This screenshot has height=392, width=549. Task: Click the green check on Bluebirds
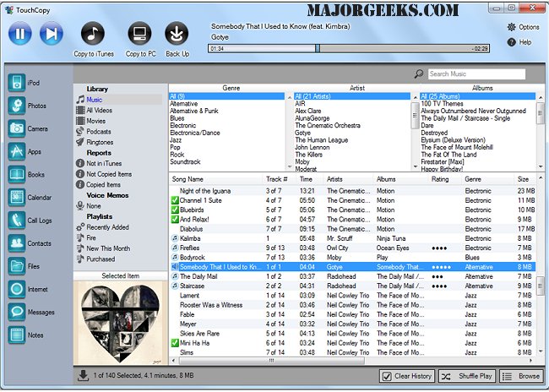click(x=175, y=210)
